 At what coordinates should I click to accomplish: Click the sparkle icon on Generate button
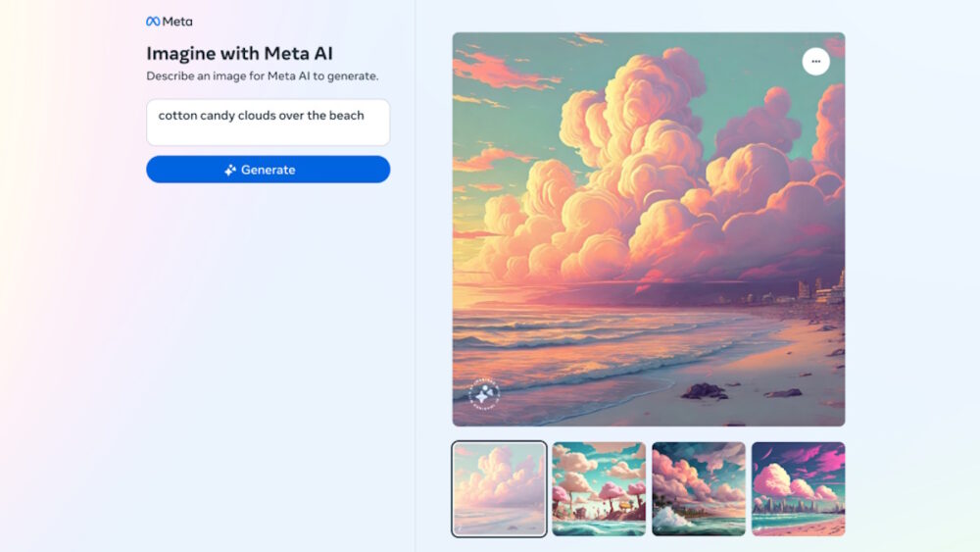(230, 170)
